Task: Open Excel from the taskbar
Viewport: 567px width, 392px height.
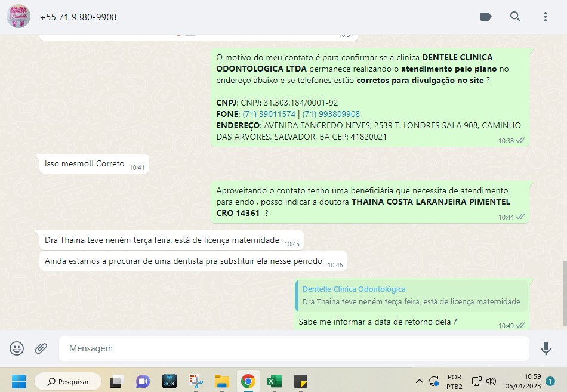Action: coord(275,381)
